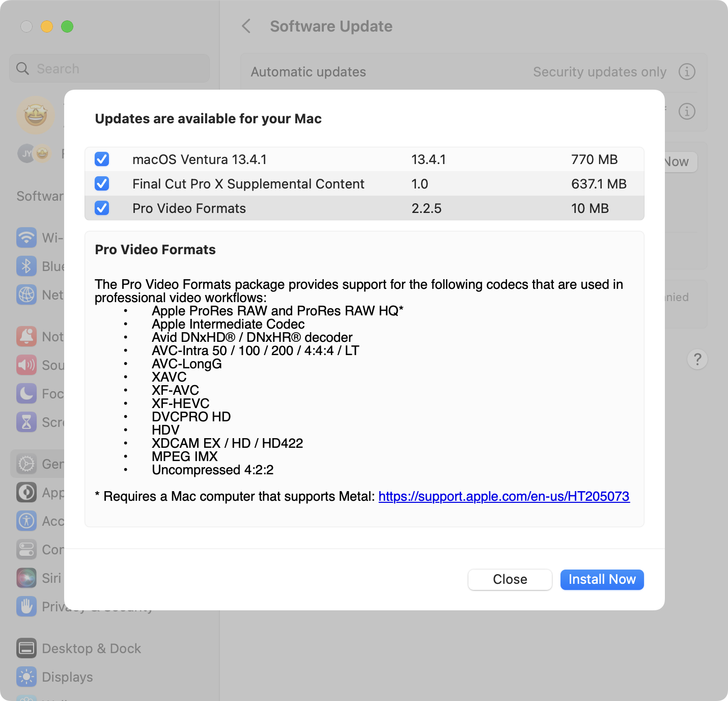Click the help question mark button

(697, 360)
